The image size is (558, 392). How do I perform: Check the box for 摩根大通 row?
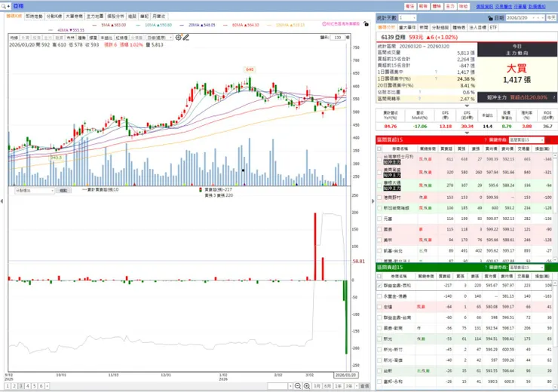[379, 185]
